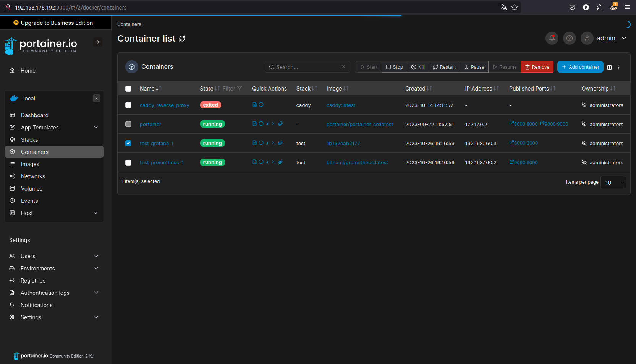Open table column visibility settings icon
Viewport: 636px width, 364px height.
(609, 67)
